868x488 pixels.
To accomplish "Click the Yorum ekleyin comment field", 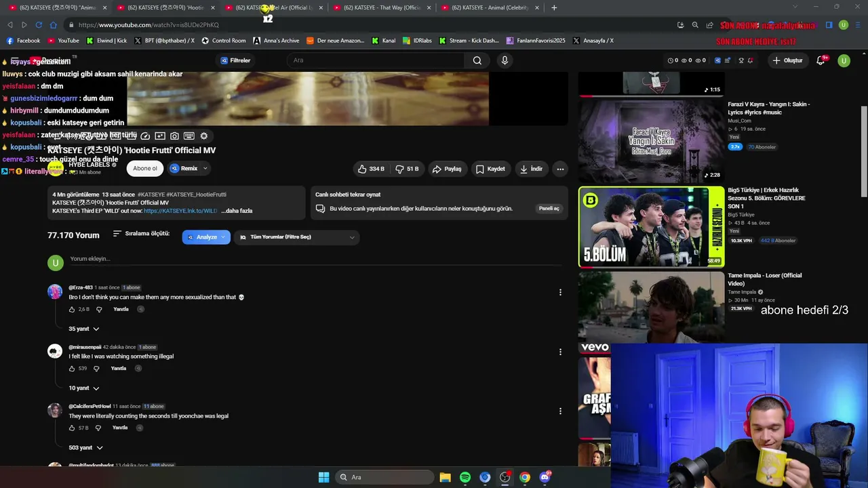I will (x=315, y=259).
